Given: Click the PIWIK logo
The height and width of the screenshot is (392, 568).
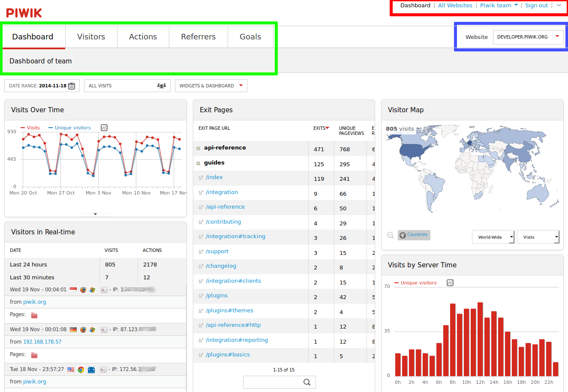Looking at the screenshot, I should click(24, 13).
